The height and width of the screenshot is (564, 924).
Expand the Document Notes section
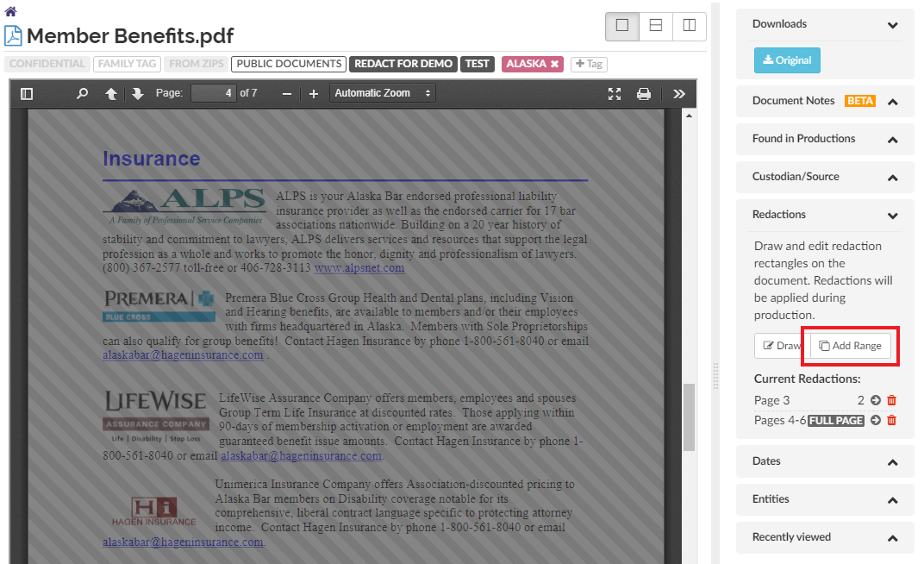[x=893, y=101]
